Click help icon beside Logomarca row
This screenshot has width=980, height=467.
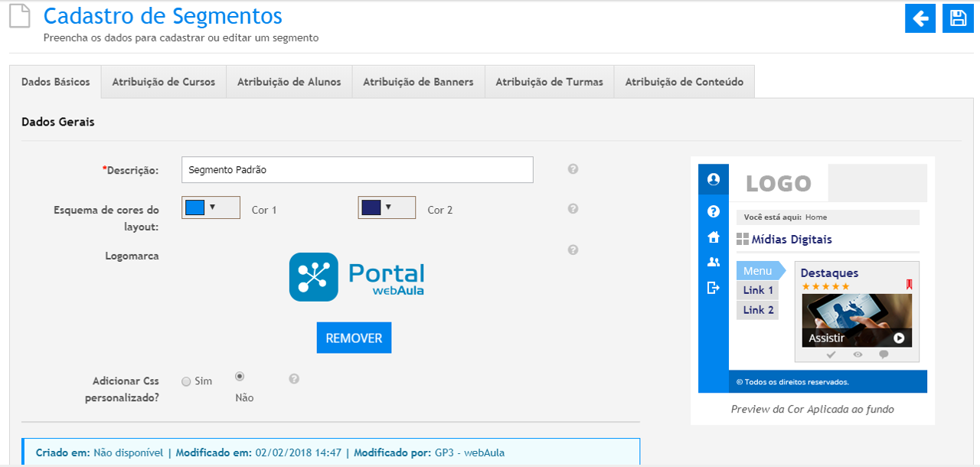click(573, 250)
